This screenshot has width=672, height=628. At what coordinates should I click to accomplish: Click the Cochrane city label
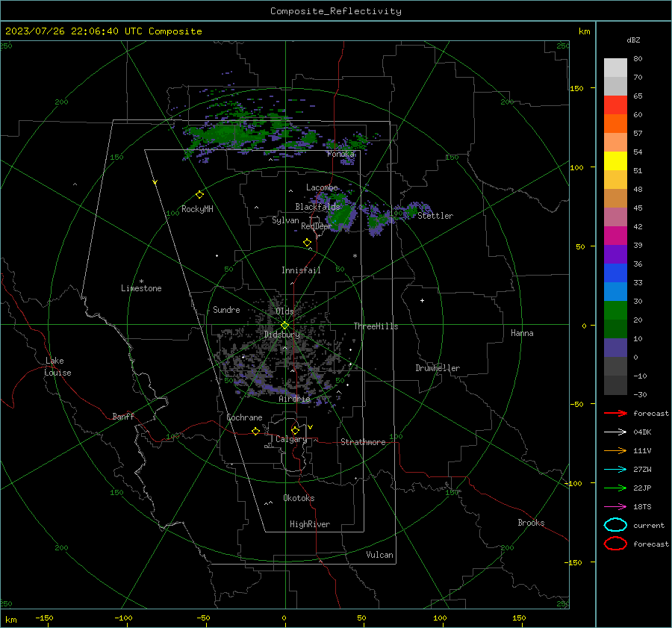coord(244,417)
